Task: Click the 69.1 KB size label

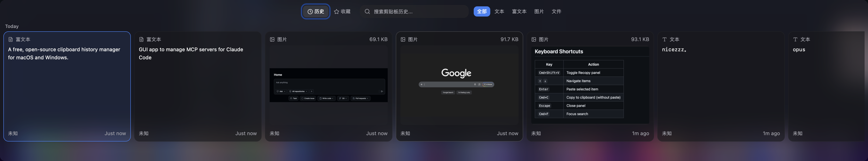Action: pos(378,39)
